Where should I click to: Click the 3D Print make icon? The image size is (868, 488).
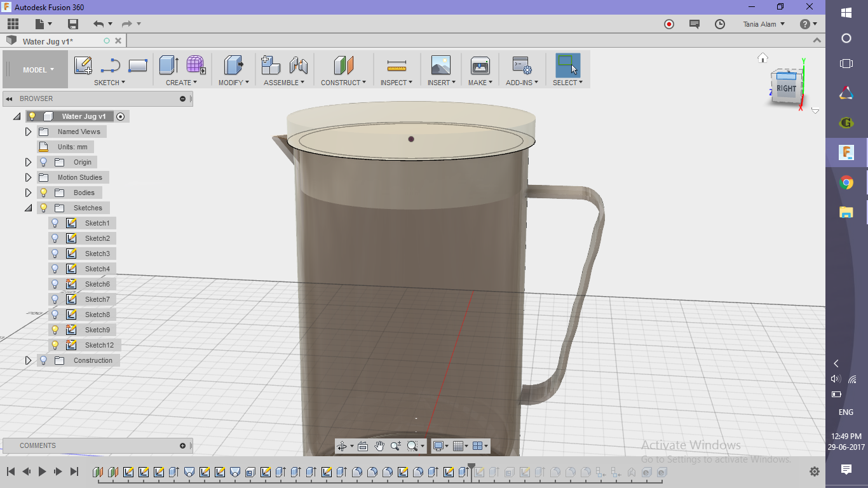pos(480,65)
